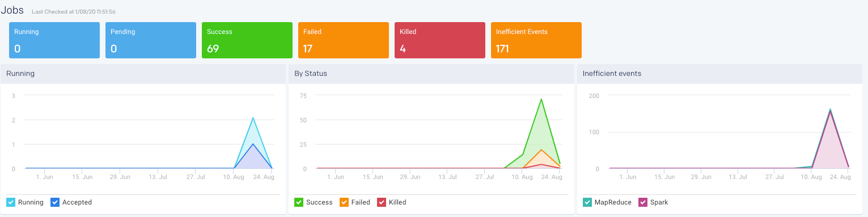This screenshot has height=217, width=868.
Task: Click the By Status panel header
Action: click(x=431, y=74)
